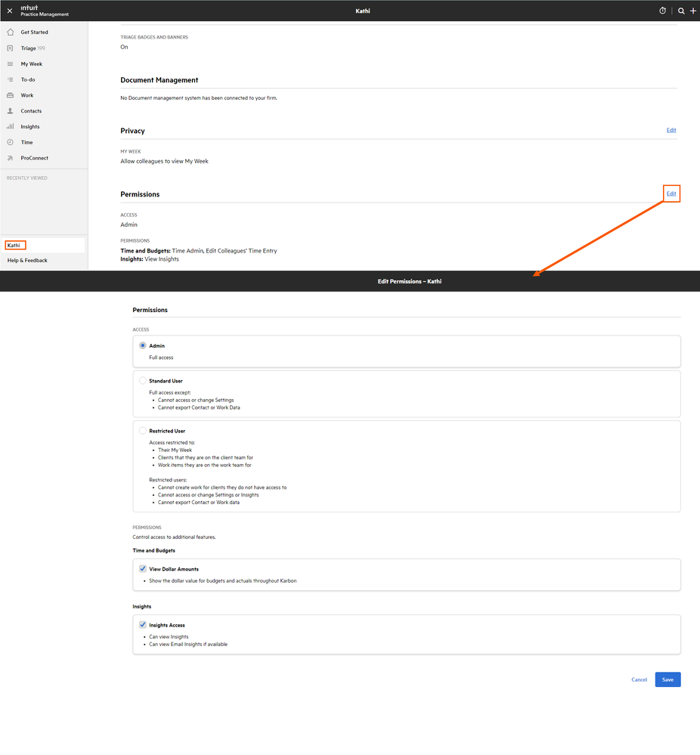The height and width of the screenshot is (755, 700).
Task: Choose the Restricted User radio option
Action: (x=142, y=431)
